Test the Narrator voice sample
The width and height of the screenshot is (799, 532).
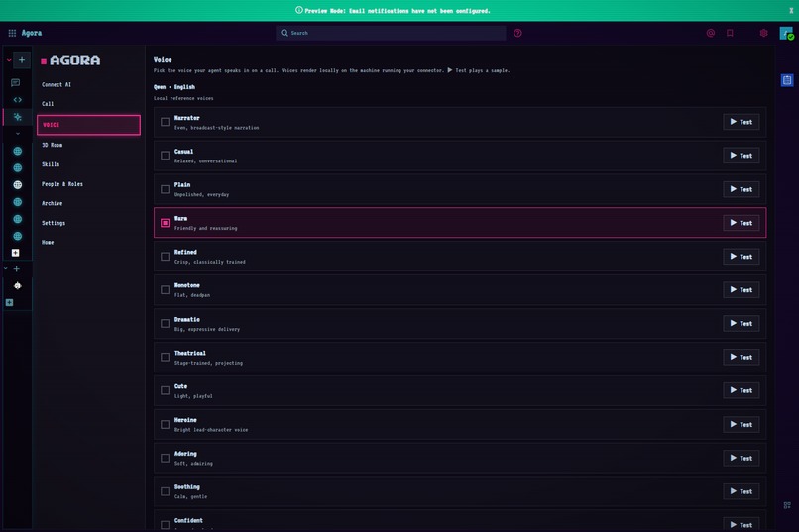coord(741,122)
